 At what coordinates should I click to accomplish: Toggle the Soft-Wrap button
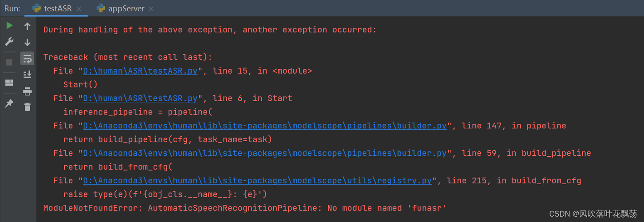point(27,59)
